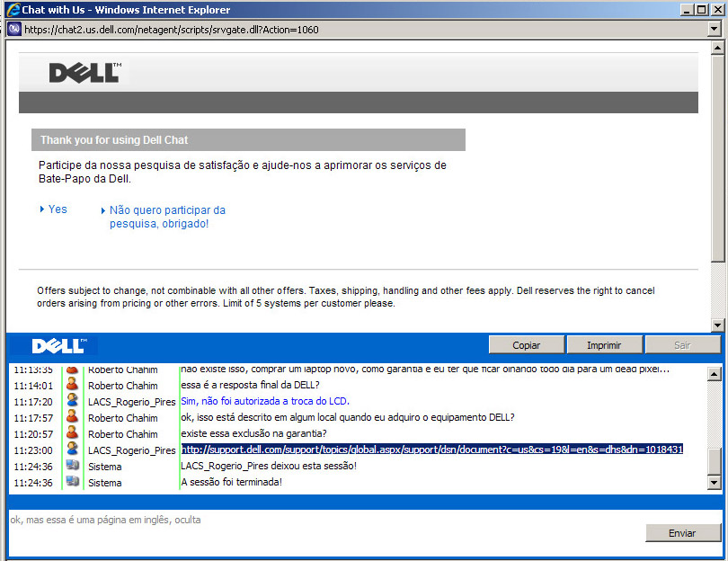Maximize the Chat with Us window
Viewport: 728px width, 561px height.
(x=702, y=10)
